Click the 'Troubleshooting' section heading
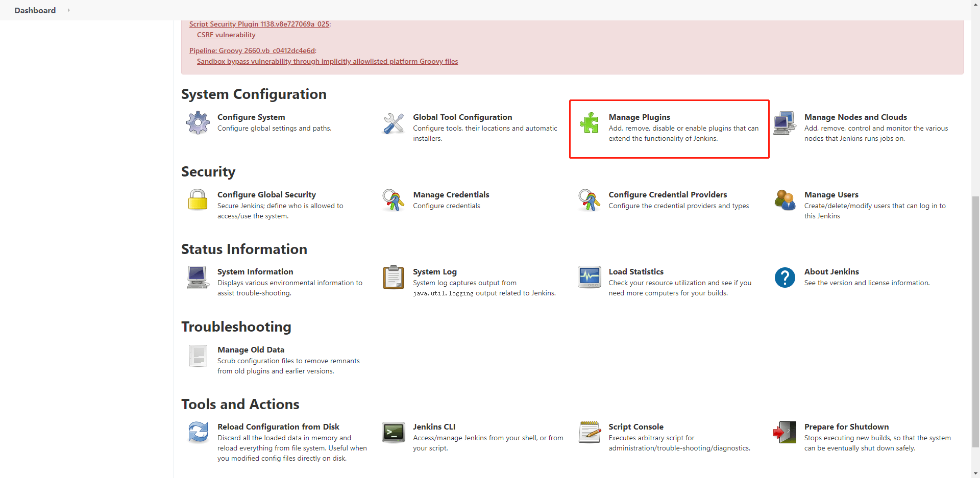 tap(236, 327)
